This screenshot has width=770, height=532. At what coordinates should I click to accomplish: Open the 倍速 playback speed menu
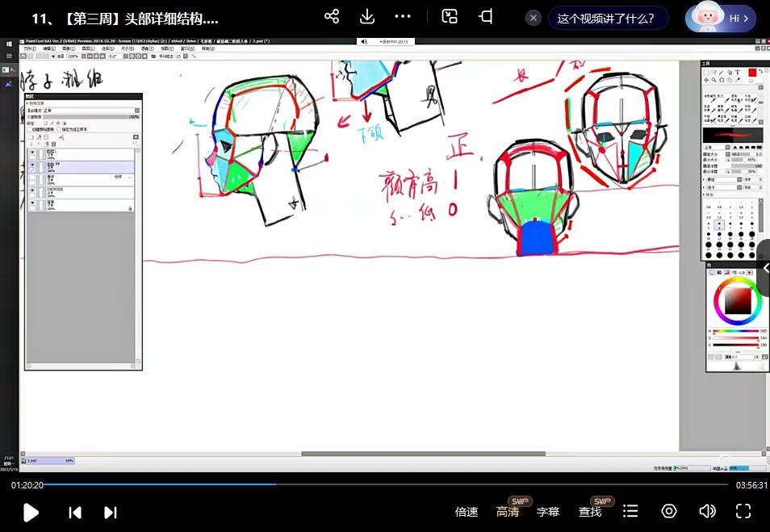[467, 512]
